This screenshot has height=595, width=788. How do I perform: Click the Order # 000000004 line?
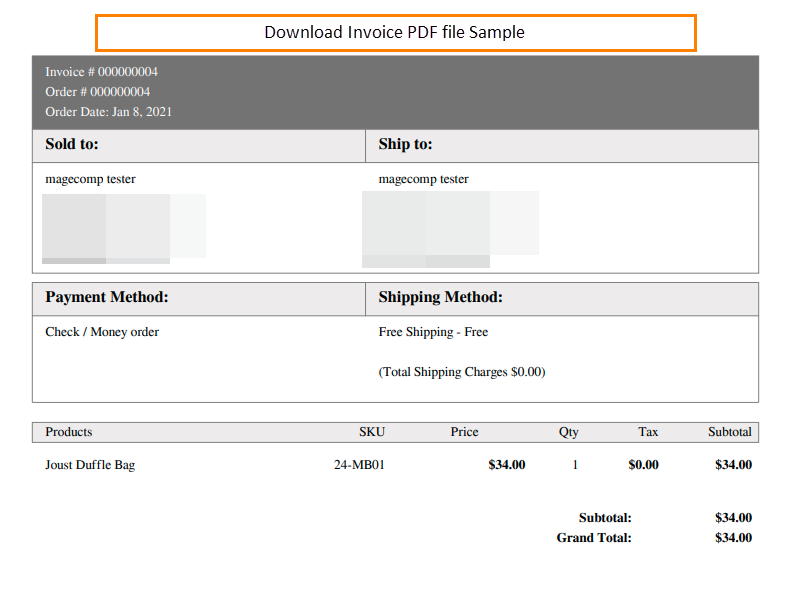point(97,92)
